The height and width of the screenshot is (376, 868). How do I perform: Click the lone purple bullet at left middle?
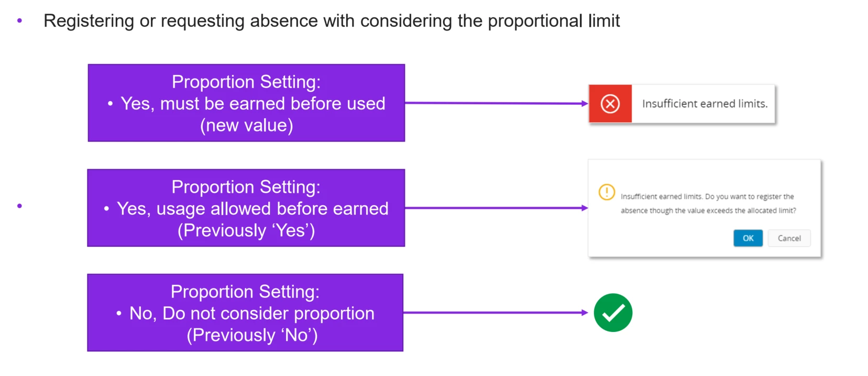click(20, 206)
